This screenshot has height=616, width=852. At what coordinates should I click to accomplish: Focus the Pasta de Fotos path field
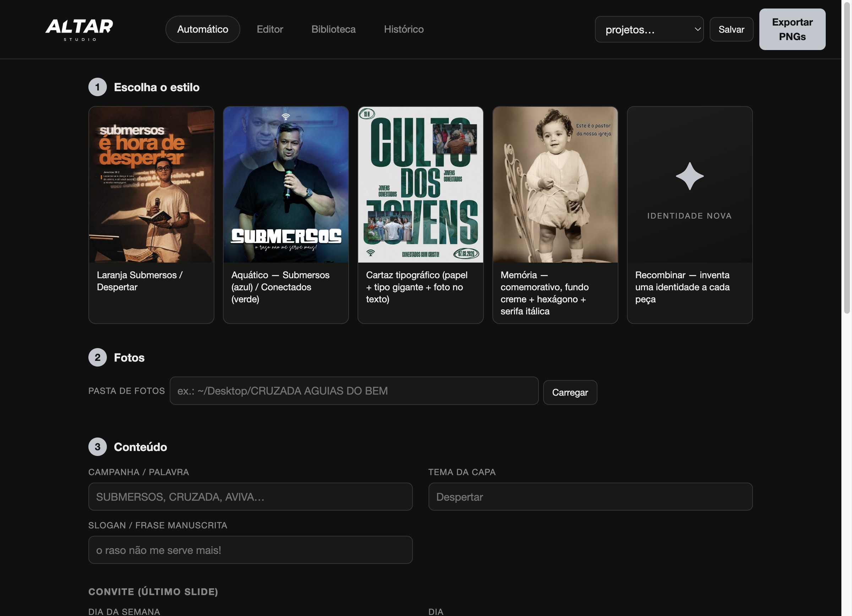point(354,391)
